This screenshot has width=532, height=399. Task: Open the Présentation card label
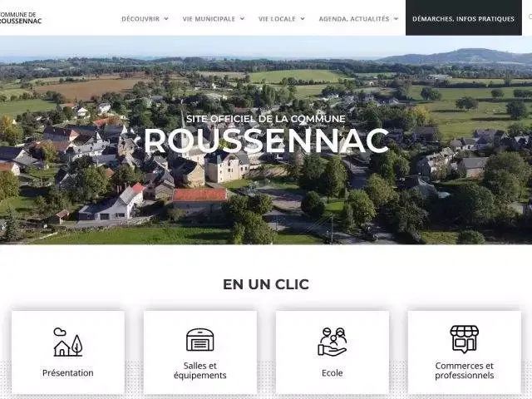[68, 373]
